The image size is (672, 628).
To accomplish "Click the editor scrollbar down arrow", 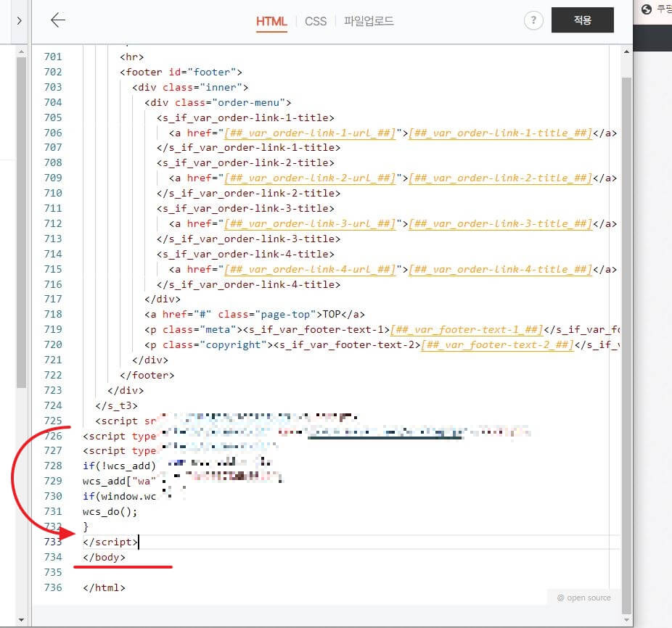I will coord(626,620).
